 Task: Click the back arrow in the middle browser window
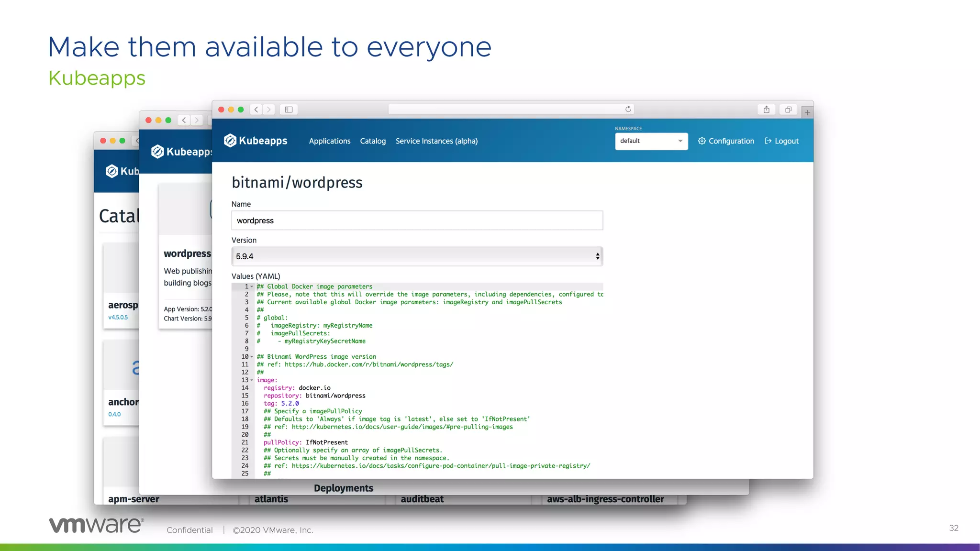click(184, 120)
